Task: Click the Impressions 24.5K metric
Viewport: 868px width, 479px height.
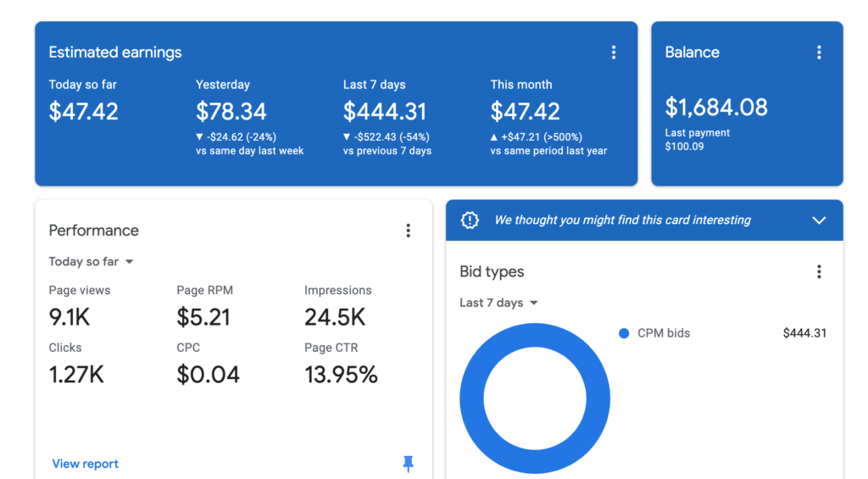Action: (x=335, y=318)
